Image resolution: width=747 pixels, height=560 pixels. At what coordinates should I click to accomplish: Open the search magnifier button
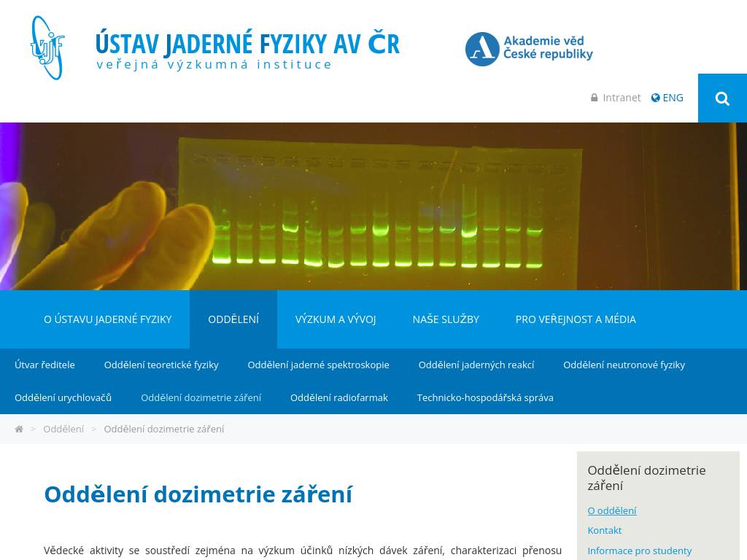tap(722, 98)
